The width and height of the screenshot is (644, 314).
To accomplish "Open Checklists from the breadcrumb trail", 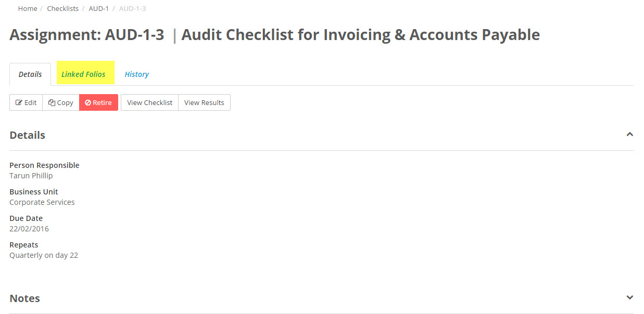I will point(62,8).
